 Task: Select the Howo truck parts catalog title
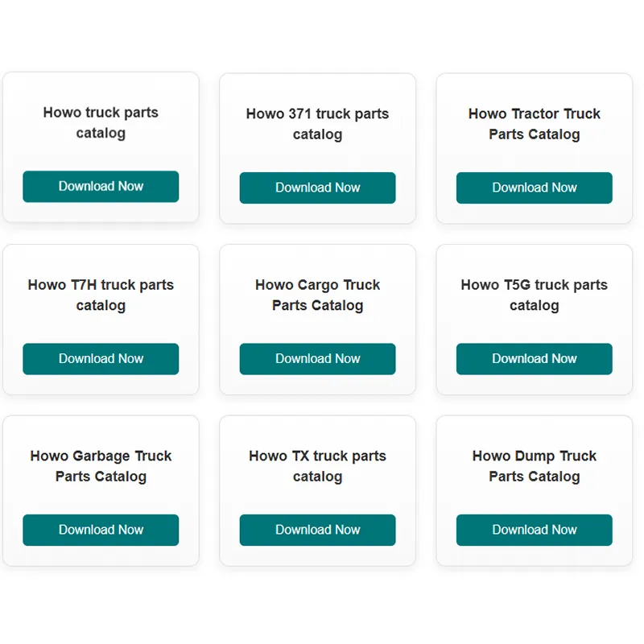(x=101, y=123)
